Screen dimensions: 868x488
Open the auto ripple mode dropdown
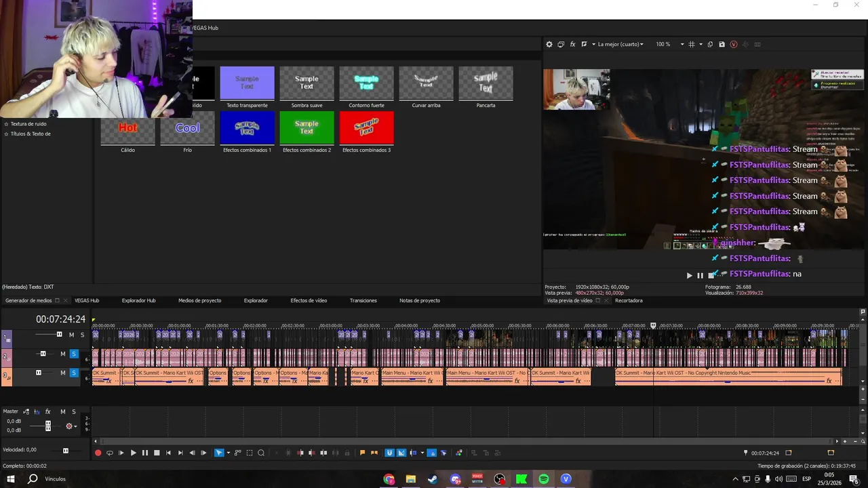422,453
